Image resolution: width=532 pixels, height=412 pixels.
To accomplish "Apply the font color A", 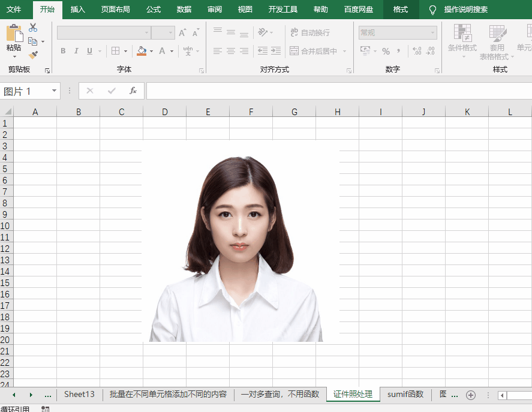I will [162, 51].
